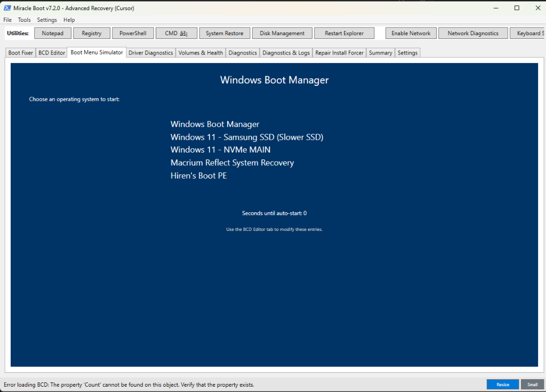Image resolution: width=546 pixels, height=392 pixels.
Task: Open Disk Management
Action: 282,33
